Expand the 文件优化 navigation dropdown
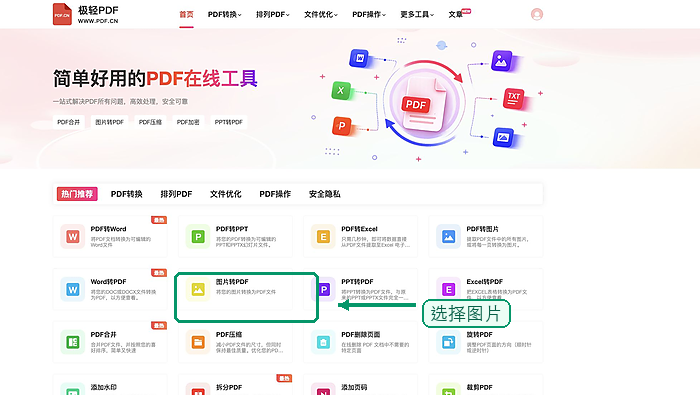 pyautogui.click(x=321, y=15)
